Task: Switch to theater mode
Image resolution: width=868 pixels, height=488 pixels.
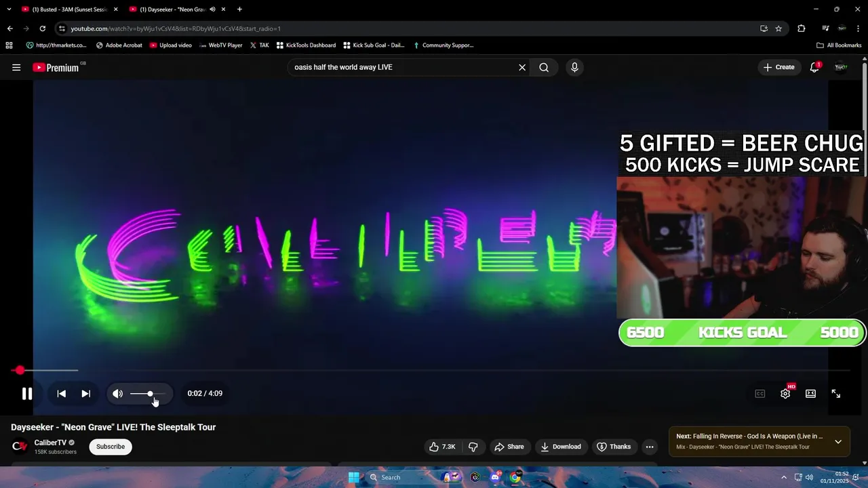Action: pos(810,394)
